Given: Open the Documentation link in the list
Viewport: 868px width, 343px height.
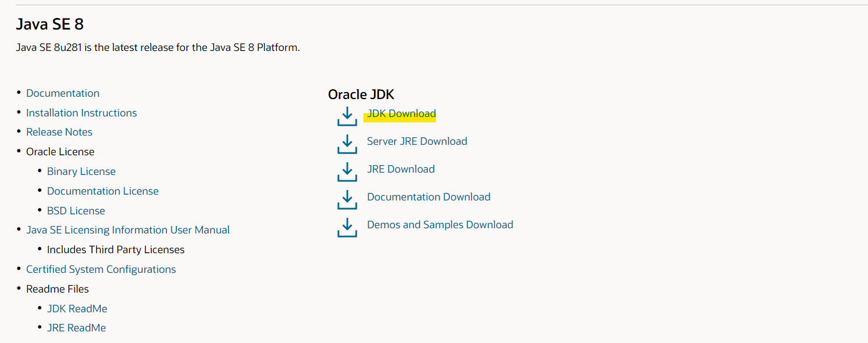Looking at the screenshot, I should (x=63, y=93).
